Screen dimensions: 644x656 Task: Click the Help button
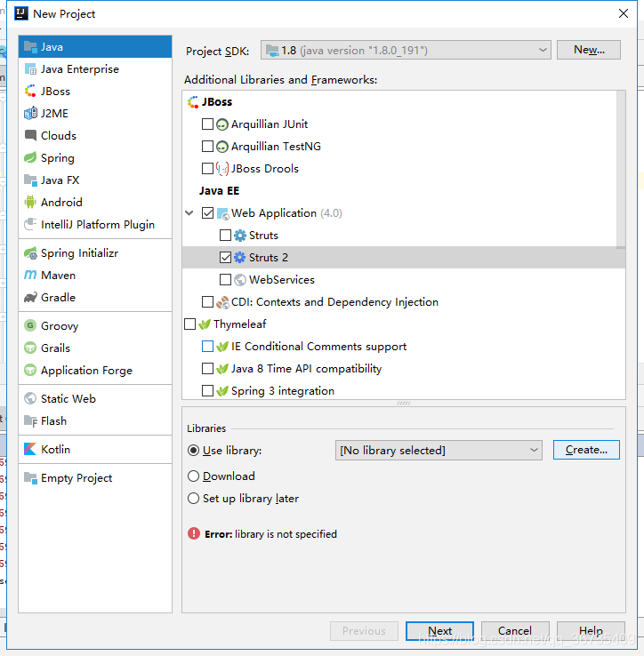click(x=591, y=631)
